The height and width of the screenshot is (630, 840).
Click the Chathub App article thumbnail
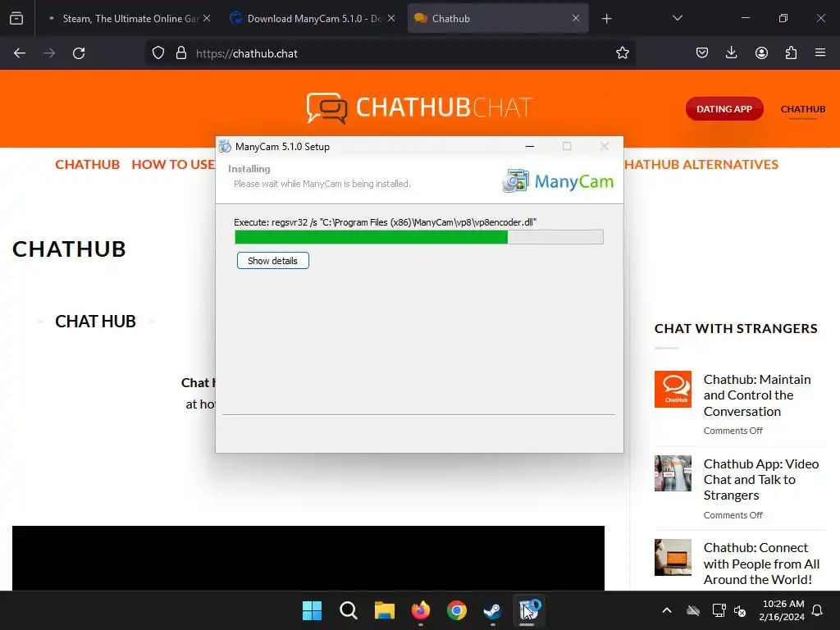tap(673, 473)
